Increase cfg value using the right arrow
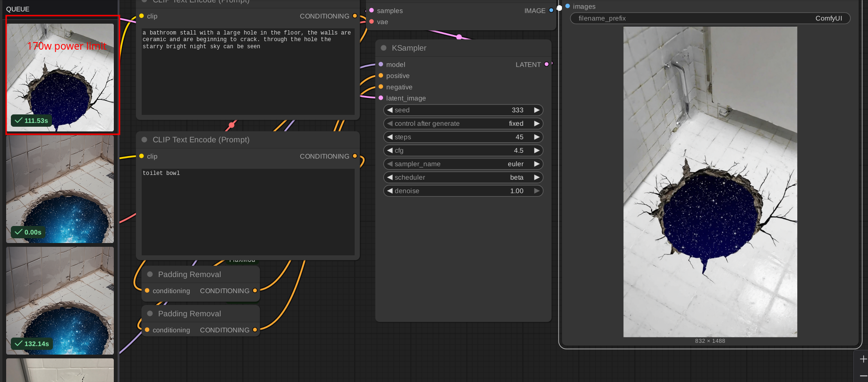Viewport: 868px width, 382px height. [536, 151]
